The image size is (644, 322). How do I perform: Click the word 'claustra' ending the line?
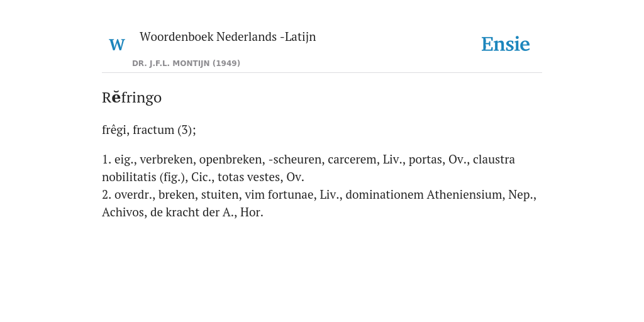494,159
